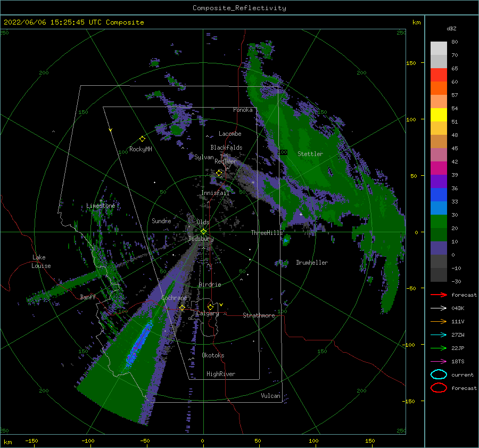Pick the red 60-65 dBZ color band
The height and width of the screenshot is (448, 479).
(x=439, y=75)
